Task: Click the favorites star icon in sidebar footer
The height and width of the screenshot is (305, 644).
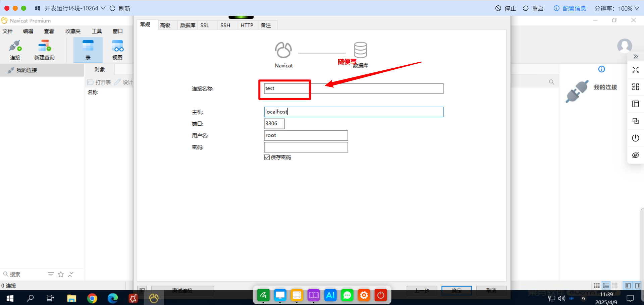Action: pos(61,274)
